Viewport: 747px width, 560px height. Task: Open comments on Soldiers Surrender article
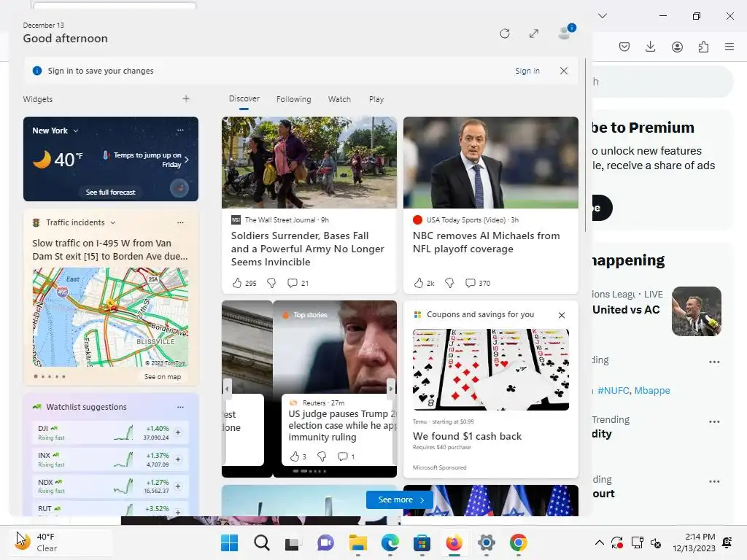click(x=298, y=283)
